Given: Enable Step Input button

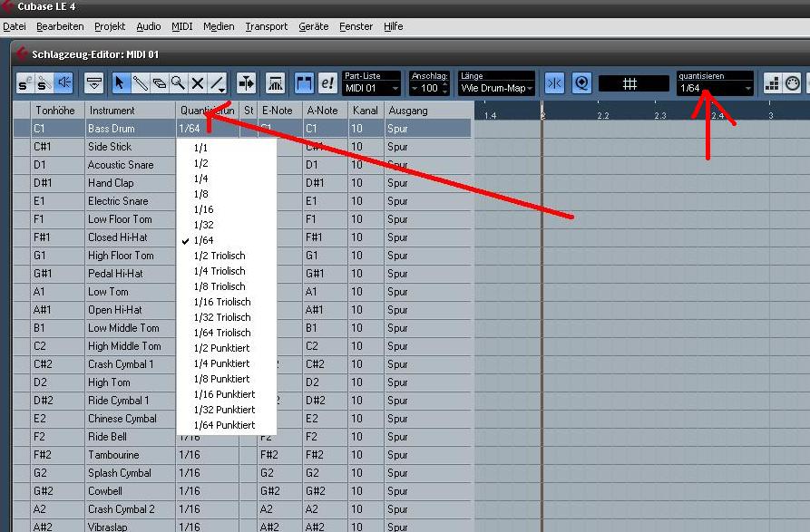Looking at the screenshot, I should point(772,83).
